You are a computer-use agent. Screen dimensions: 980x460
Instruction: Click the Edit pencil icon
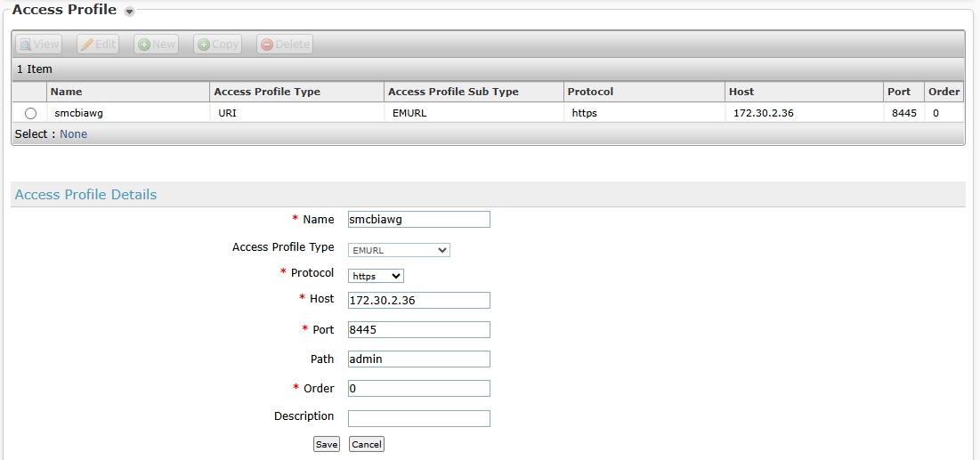[87, 44]
